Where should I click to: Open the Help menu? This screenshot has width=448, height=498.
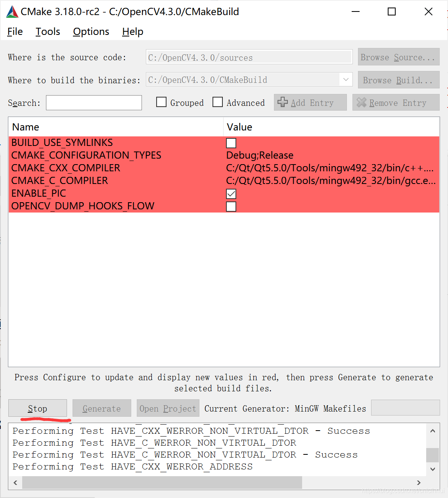tap(133, 32)
